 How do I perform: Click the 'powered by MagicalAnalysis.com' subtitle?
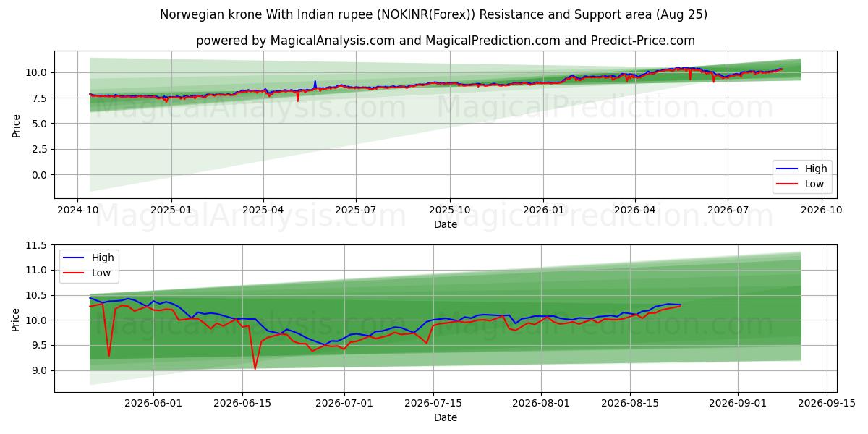pyautogui.click(x=445, y=41)
